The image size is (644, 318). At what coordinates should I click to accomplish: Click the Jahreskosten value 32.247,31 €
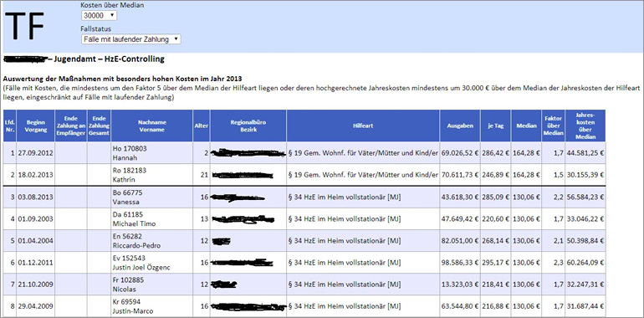pyautogui.click(x=585, y=285)
